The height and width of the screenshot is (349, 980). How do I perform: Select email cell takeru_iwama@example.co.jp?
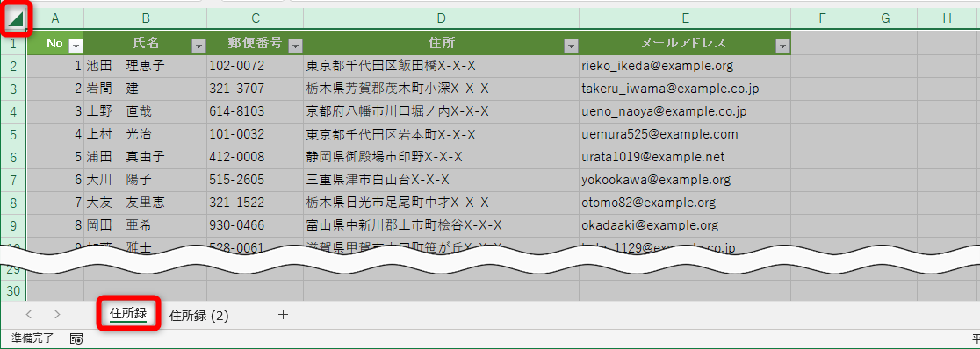(x=685, y=89)
